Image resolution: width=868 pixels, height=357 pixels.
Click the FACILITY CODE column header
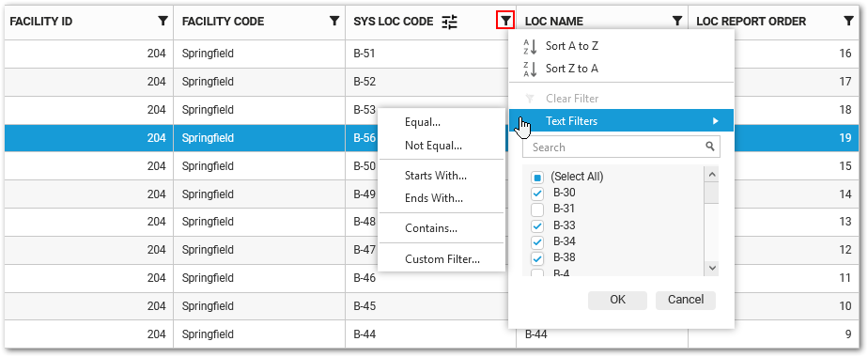pyautogui.click(x=259, y=23)
